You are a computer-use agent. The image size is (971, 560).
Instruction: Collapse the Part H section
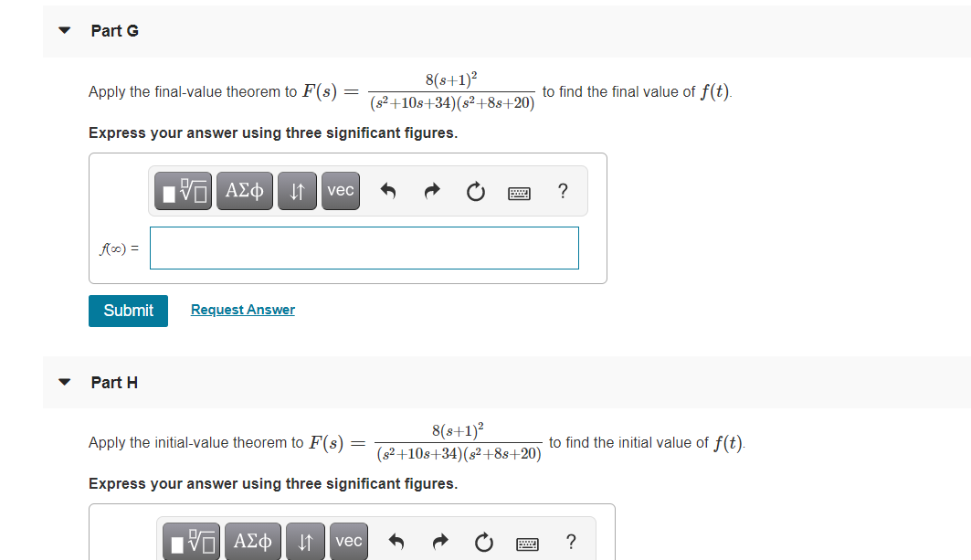pos(63,383)
